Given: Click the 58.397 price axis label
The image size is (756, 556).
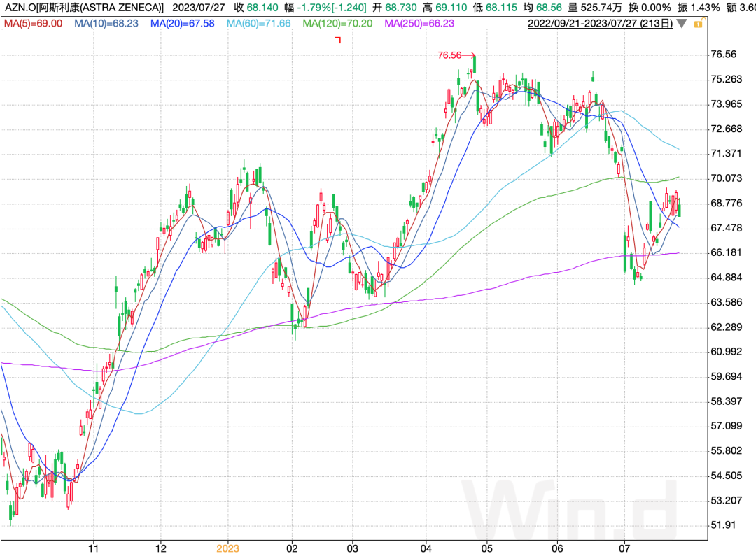Looking at the screenshot, I should click(x=727, y=401).
